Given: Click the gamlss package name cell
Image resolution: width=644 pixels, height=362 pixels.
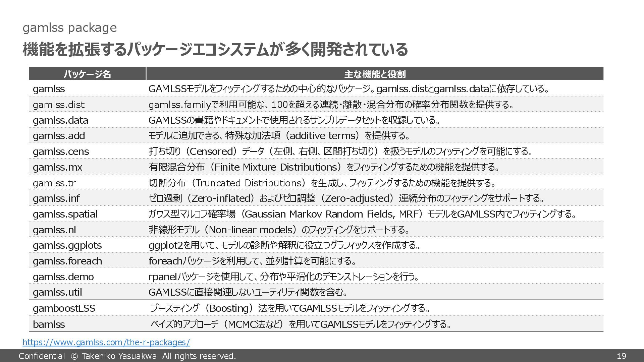Looking at the screenshot, I should 49,89.
